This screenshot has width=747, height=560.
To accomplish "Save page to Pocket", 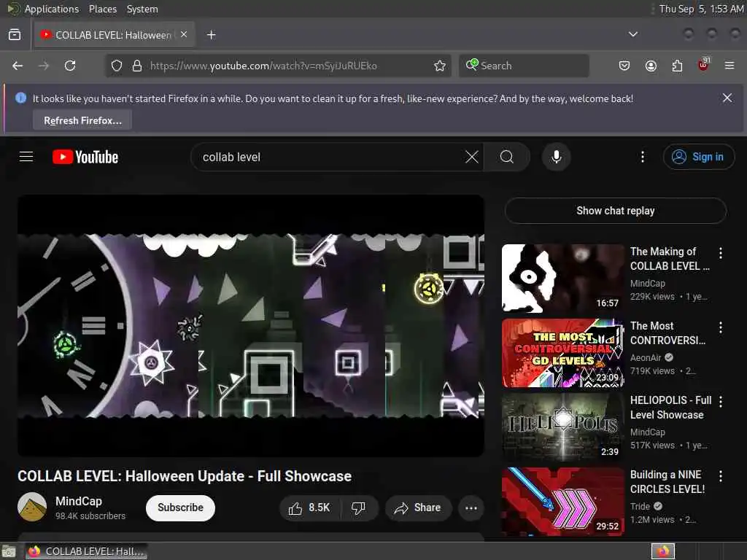I will (x=624, y=66).
